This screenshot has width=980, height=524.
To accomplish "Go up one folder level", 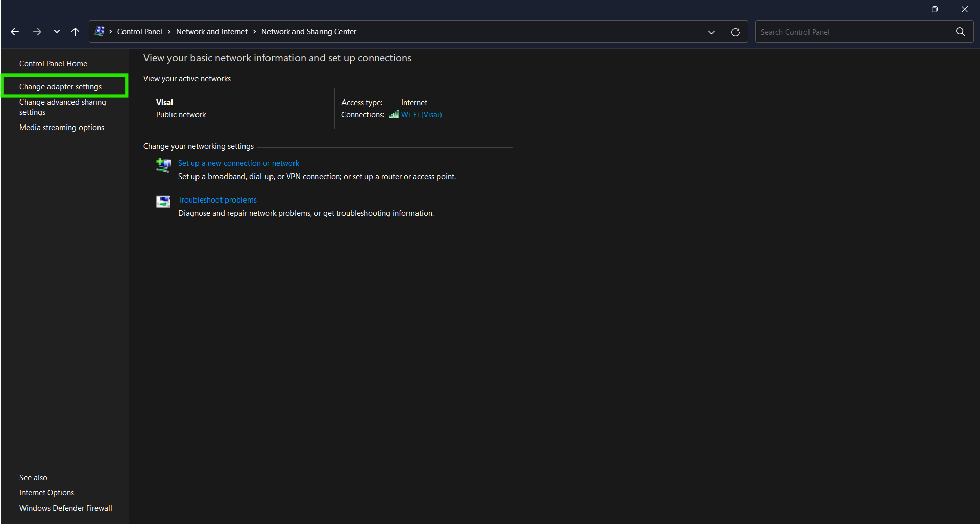I will coord(75,32).
